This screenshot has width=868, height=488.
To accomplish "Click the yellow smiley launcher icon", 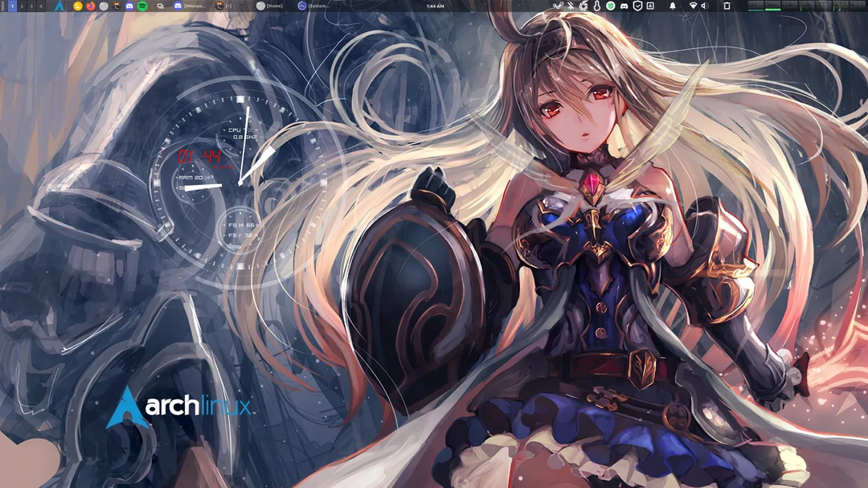I will point(78,6).
